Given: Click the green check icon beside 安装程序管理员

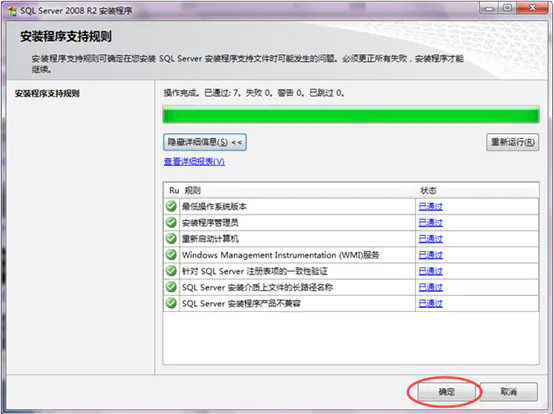Looking at the screenshot, I should [x=171, y=222].
